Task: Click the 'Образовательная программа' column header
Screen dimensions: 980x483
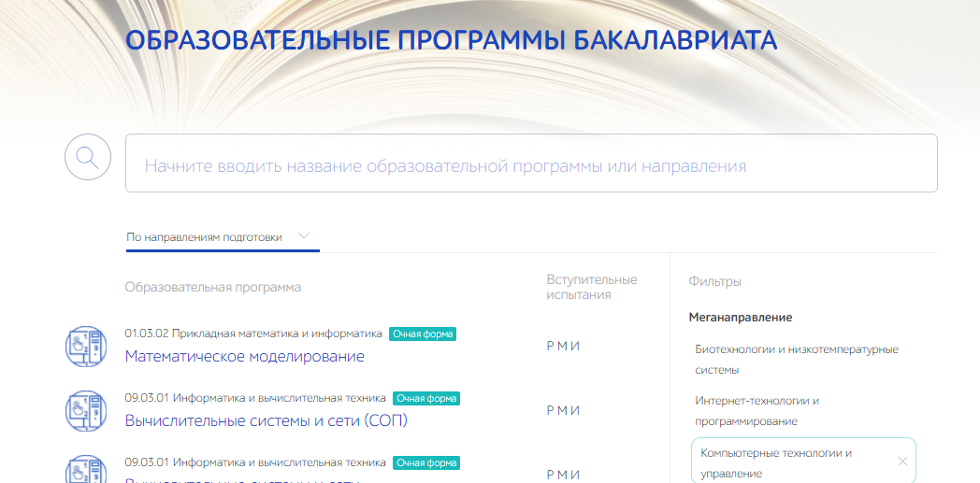Action: 213,287
